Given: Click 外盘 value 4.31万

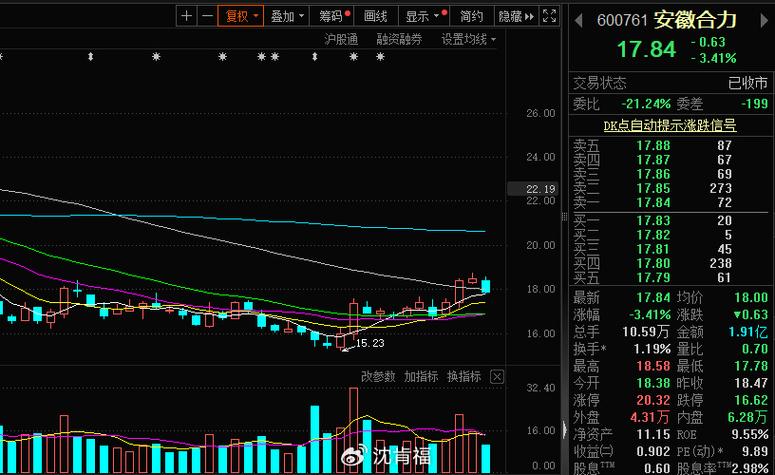Looking at the screenshot, I should coord(650,417).
